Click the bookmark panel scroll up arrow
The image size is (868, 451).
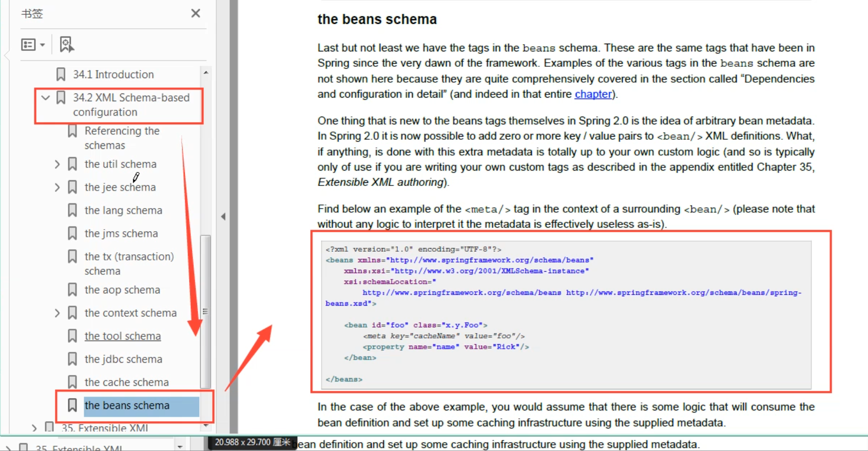(x=206, y=72)
